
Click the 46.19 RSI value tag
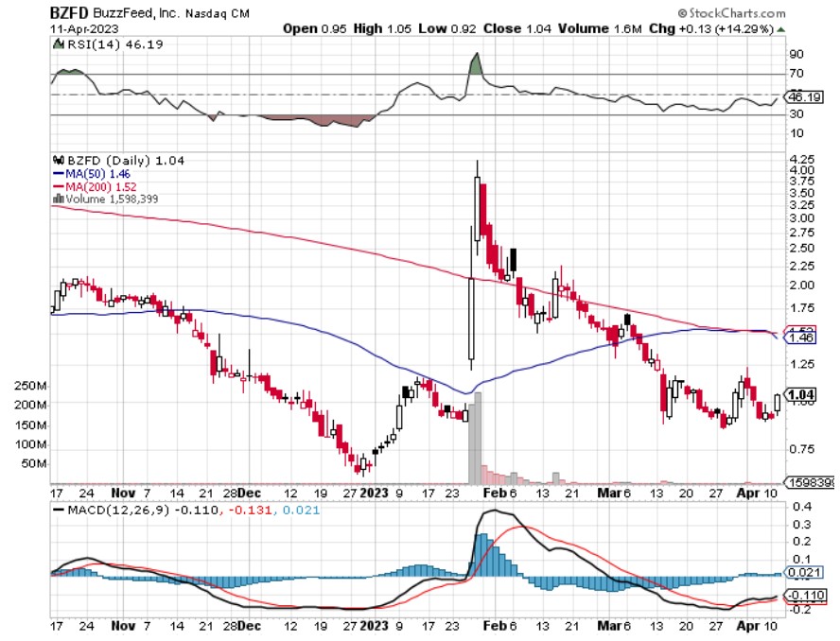click(800, 96)
